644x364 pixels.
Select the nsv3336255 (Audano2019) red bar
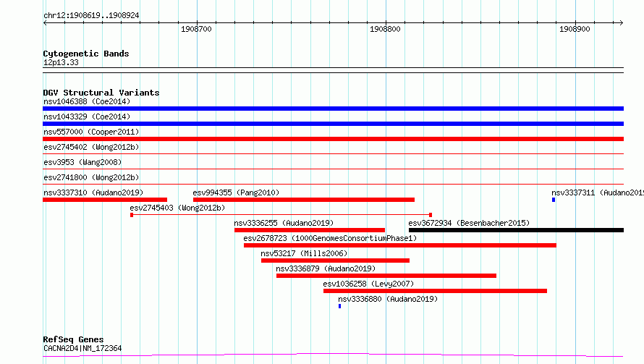tap(310, 230)
